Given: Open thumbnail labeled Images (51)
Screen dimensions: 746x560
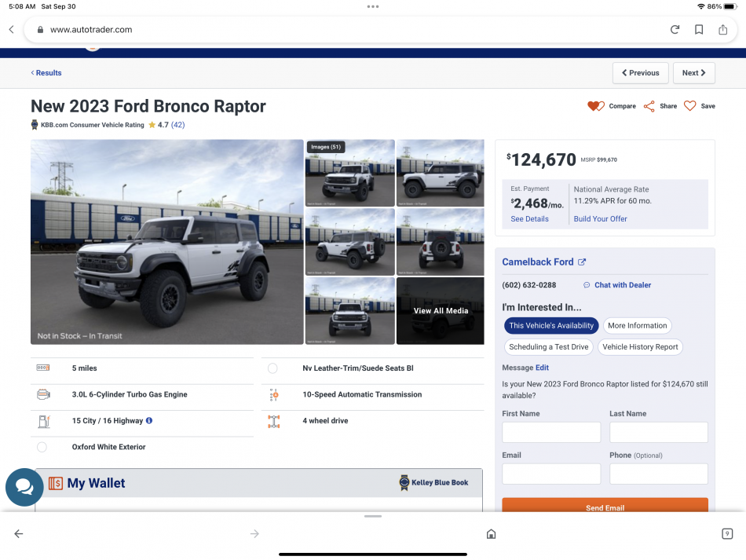Looking at the screenshot, I should (349, 173).
